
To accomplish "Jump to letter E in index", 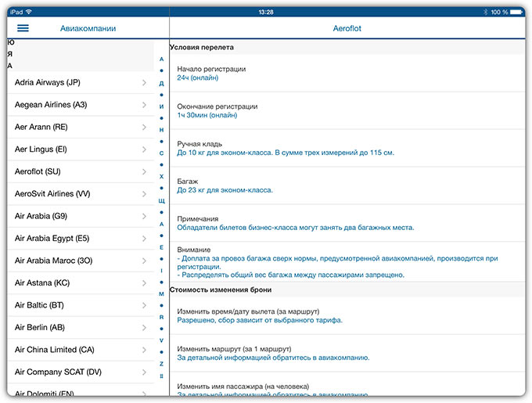I will [x=161, y=247].
